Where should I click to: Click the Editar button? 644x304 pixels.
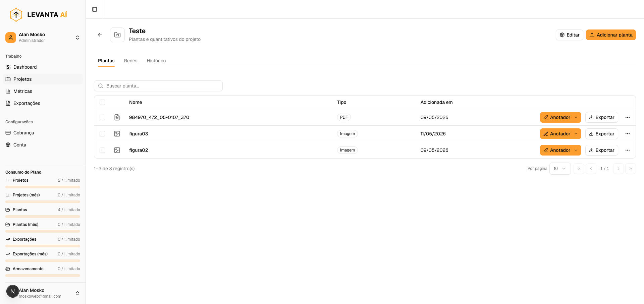point(570,35)
